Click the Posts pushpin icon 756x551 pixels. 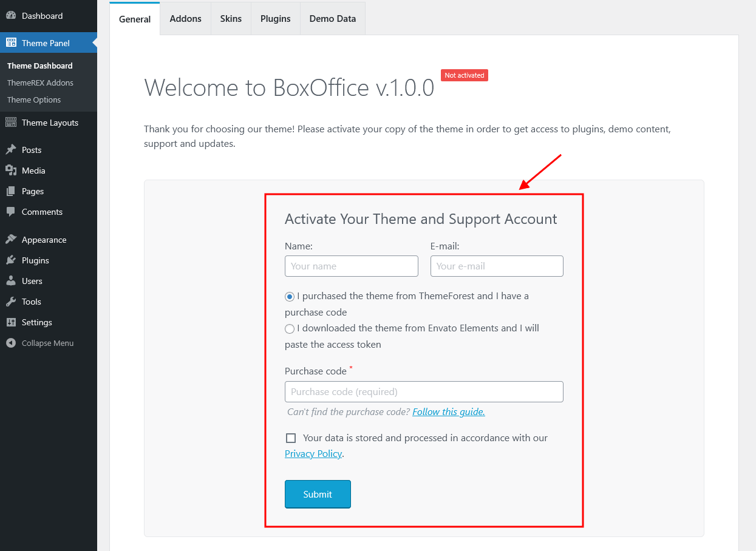click(x=11, y=150)
